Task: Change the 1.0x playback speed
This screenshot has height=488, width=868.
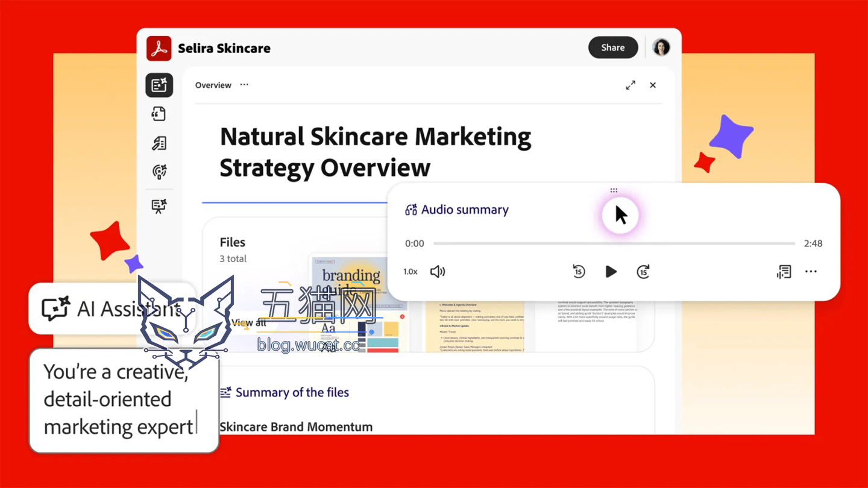Action: click(x=410, y=272)
